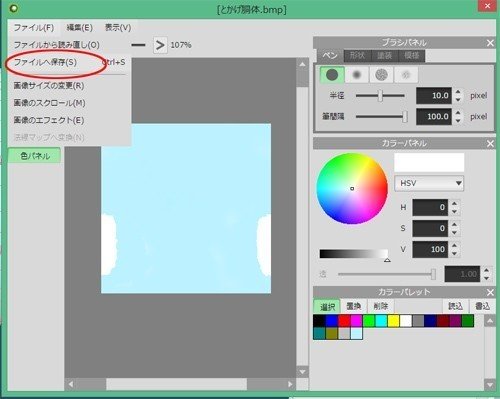The height and width of the screenshot is (399, 500).
Task: Click the color palette scrollbar up arrow
Action: (x=490, y=321)
